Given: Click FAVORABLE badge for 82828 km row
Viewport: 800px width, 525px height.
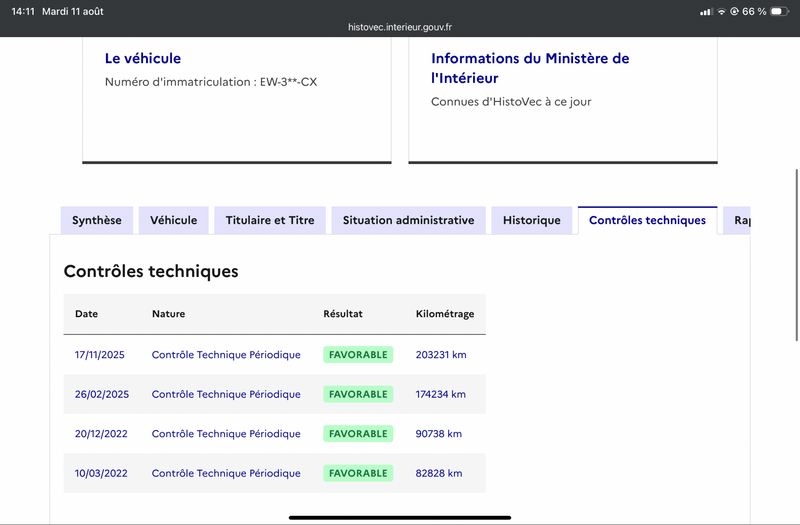Looking at the screenshot, I should pyautogui.click(x=358, y=473).
